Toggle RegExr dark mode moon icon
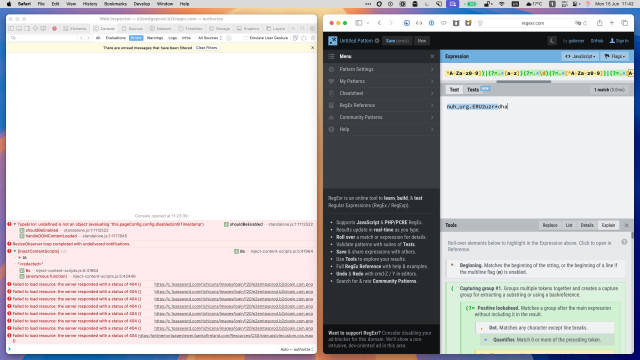The width and height of the screenshot is (640, 360). (552, 41)
